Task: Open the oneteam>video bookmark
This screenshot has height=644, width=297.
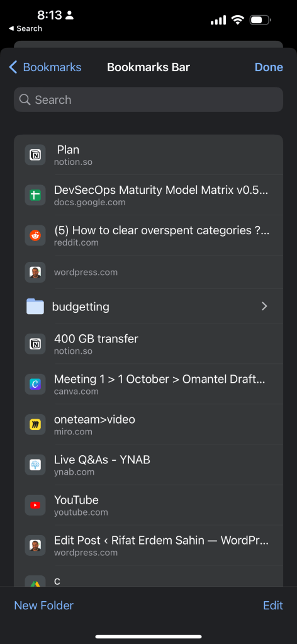Action: (148, 425)
